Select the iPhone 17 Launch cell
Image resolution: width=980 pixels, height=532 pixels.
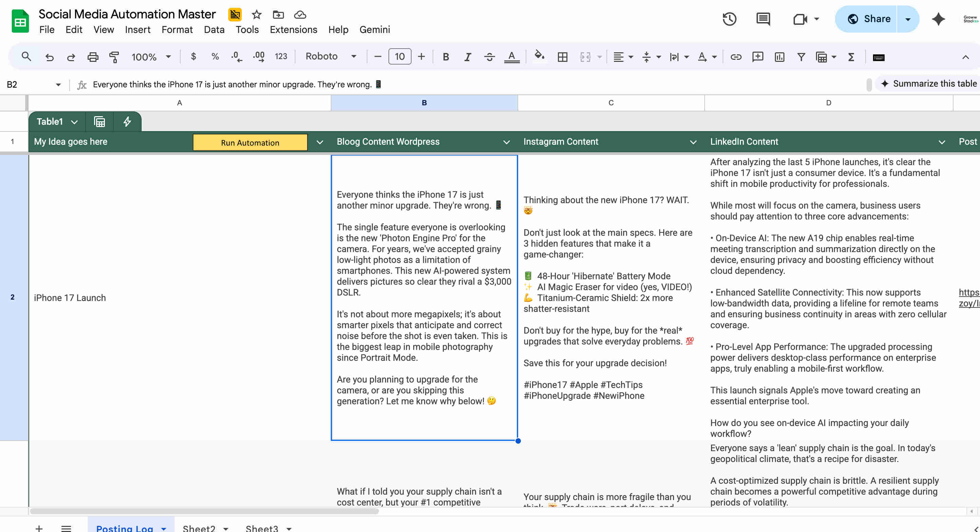click(x=180, y=298)
